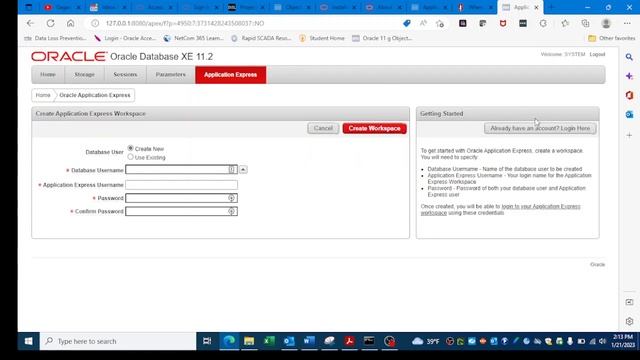The image size is (640, 360).
Task: Open Word from the taskbar
Action: click(309, 341)
